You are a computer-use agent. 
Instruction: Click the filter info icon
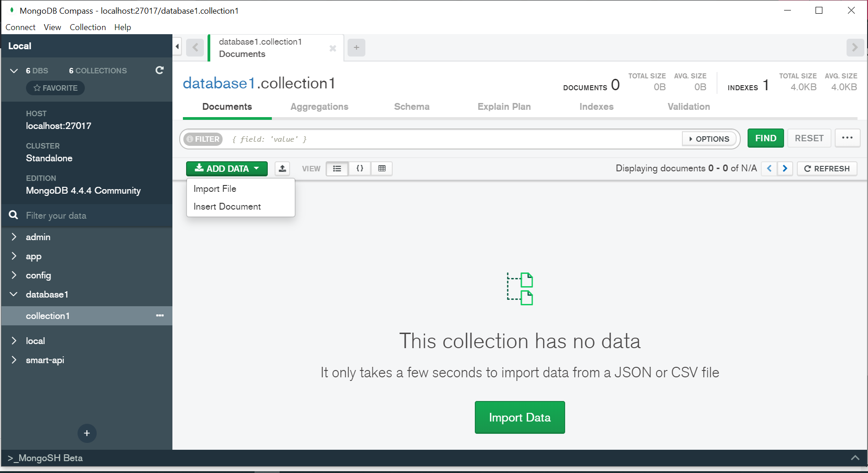(190, 139)
